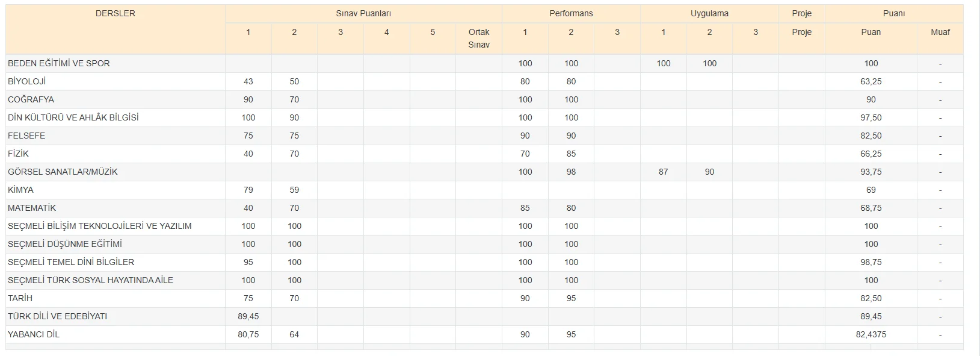The image size is (980, 356).
Task: Select the MATEMATİK course name
Action: pyautogui.click(x=32, y=208)
